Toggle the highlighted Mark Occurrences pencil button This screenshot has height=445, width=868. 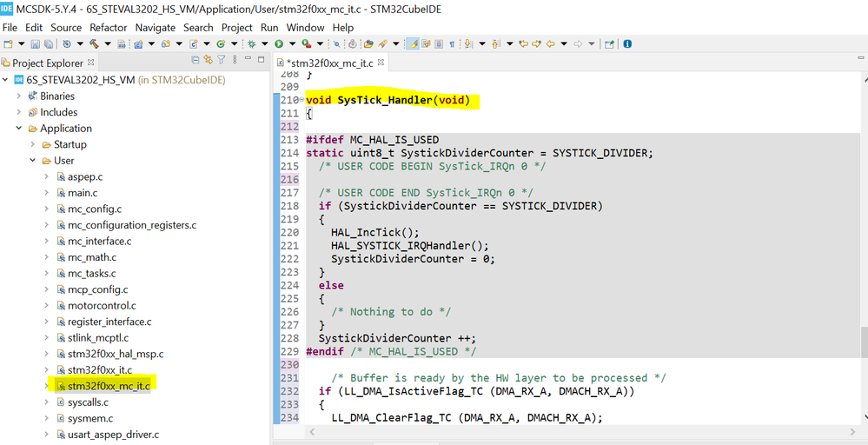[x=412, y=43]
